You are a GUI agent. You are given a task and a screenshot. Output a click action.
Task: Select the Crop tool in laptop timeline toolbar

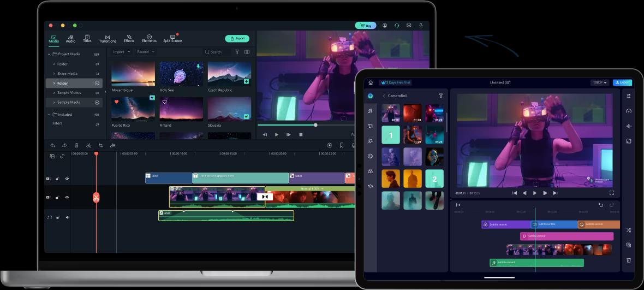100,145
